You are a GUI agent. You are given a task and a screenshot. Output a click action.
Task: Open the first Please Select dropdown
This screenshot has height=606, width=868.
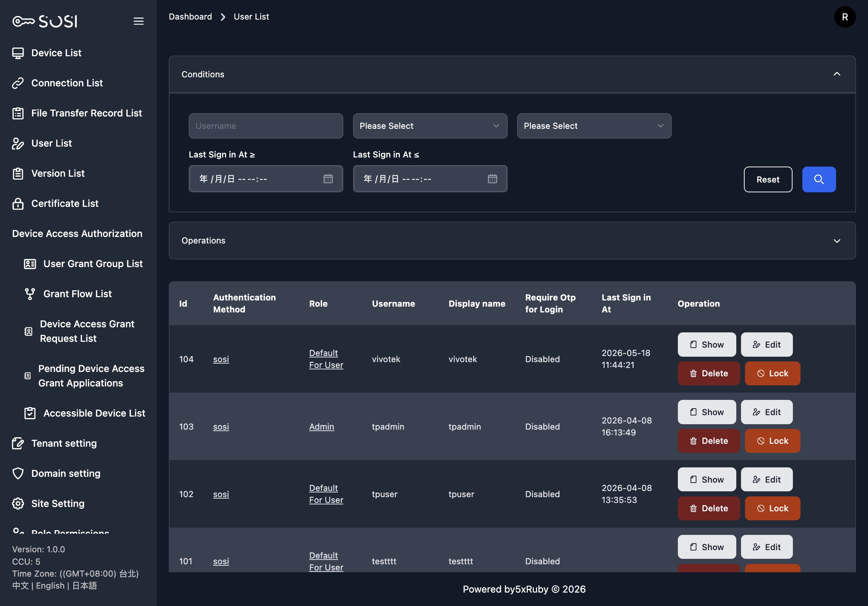click(430, 126)
